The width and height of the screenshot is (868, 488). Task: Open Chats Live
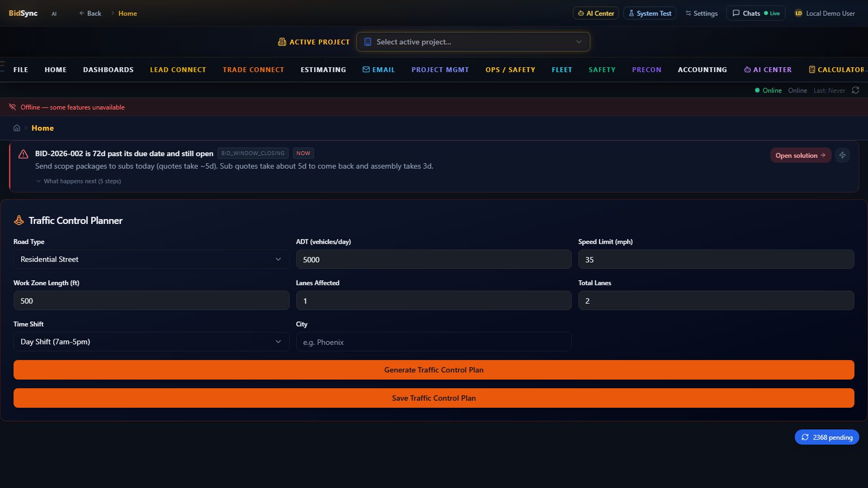click(x=756, y=13)
